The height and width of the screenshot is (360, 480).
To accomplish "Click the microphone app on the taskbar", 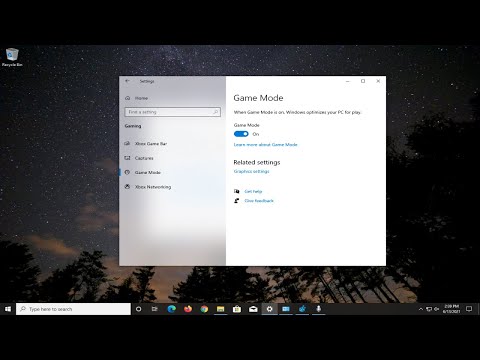I will (319, 309).
